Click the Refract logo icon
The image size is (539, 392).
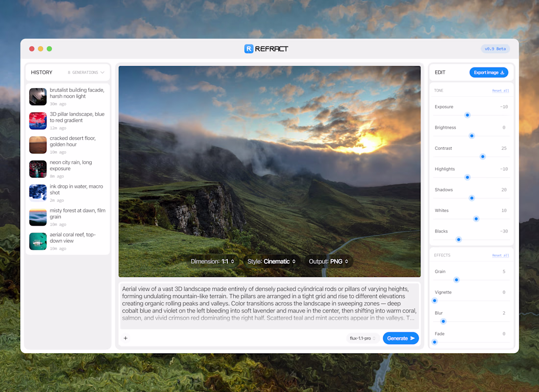click(x=248, y=49)
